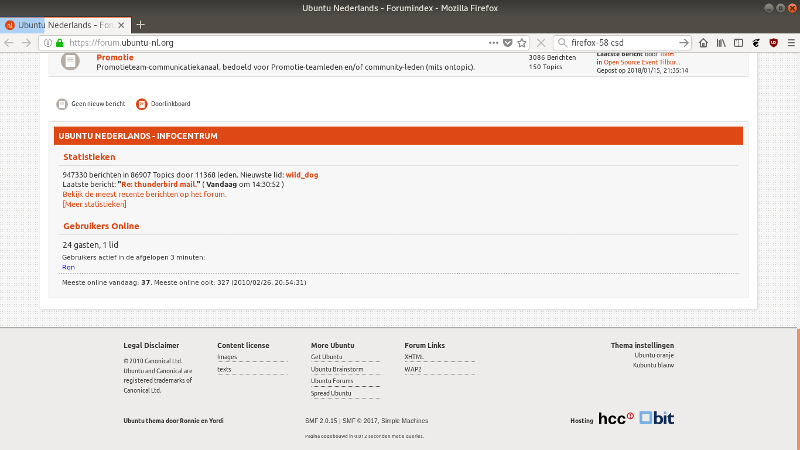This screenshot has height=450, width=800.
Task: Follow the Ubuntu Forums footer link
Action: (x=332, y=381)
